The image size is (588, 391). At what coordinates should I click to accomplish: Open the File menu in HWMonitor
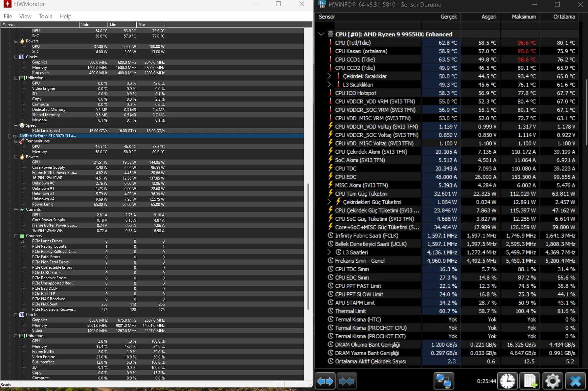click(x=8, y=16)
